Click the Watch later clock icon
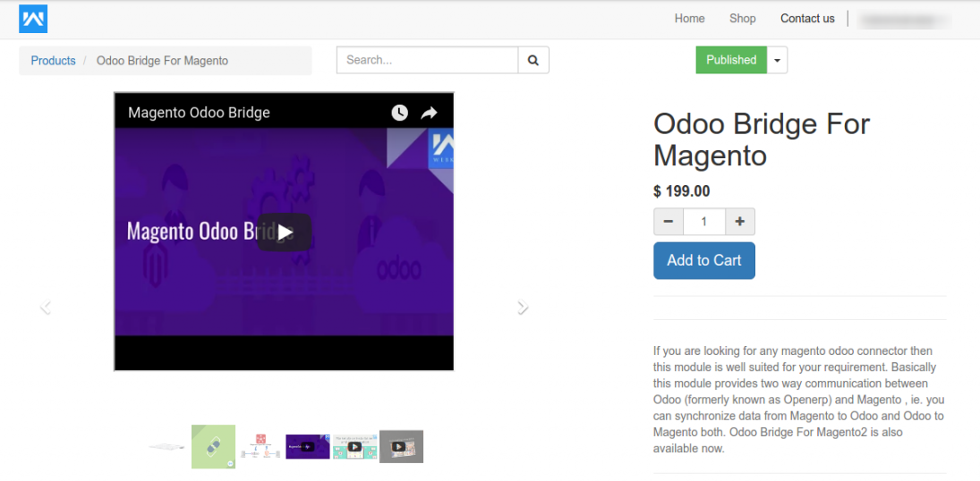 click(399, 113)
